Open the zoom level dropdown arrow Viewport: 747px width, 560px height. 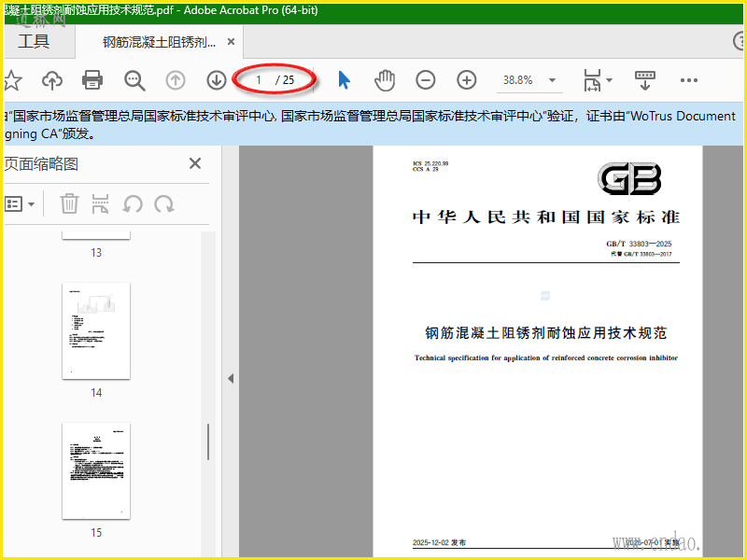552,80
